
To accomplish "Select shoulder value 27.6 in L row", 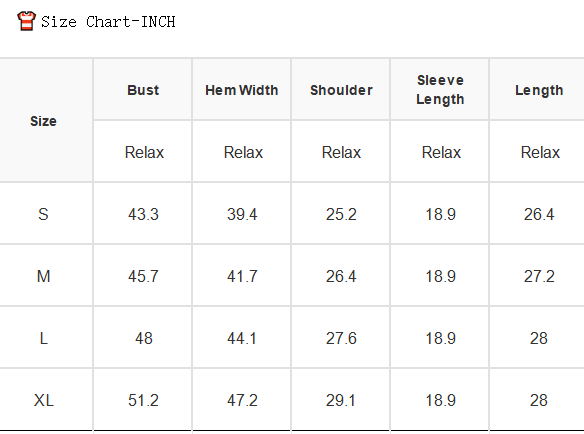I will point(341,339).
